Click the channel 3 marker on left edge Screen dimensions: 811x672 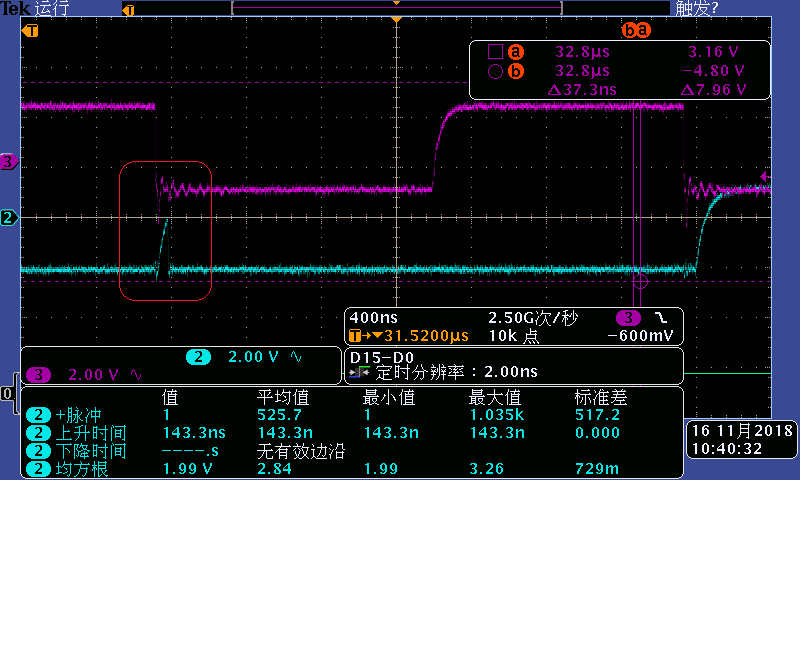coord(8,160)
